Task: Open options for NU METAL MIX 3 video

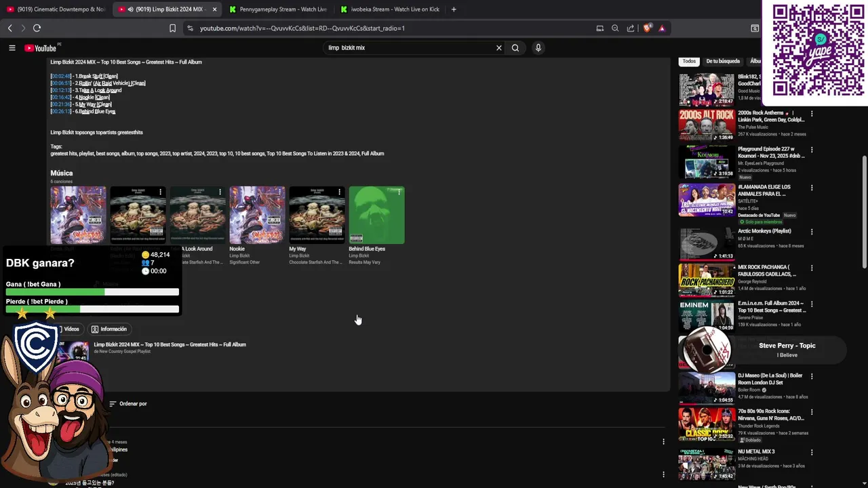Action: pyautogui.click(x=812, y=452)
